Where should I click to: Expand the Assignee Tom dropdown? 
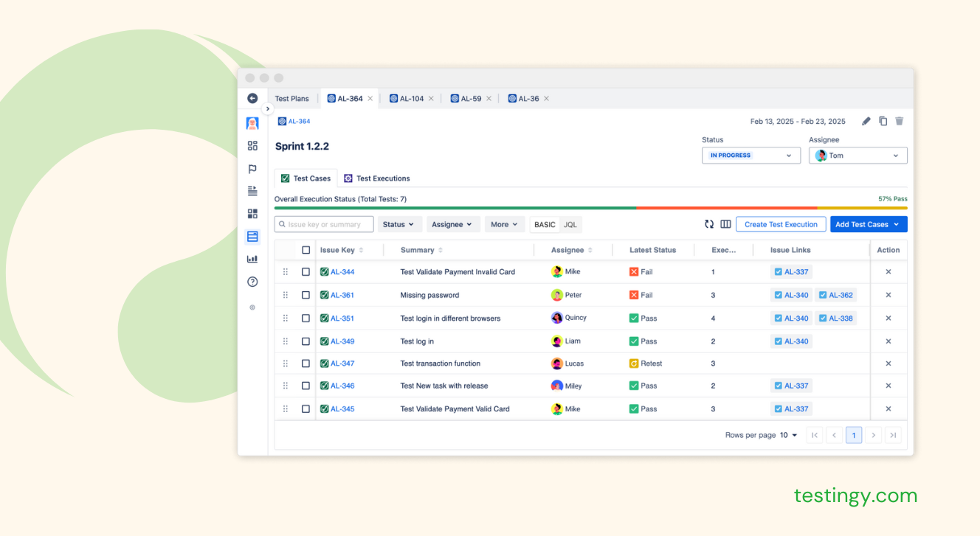[x=857, y=156]
